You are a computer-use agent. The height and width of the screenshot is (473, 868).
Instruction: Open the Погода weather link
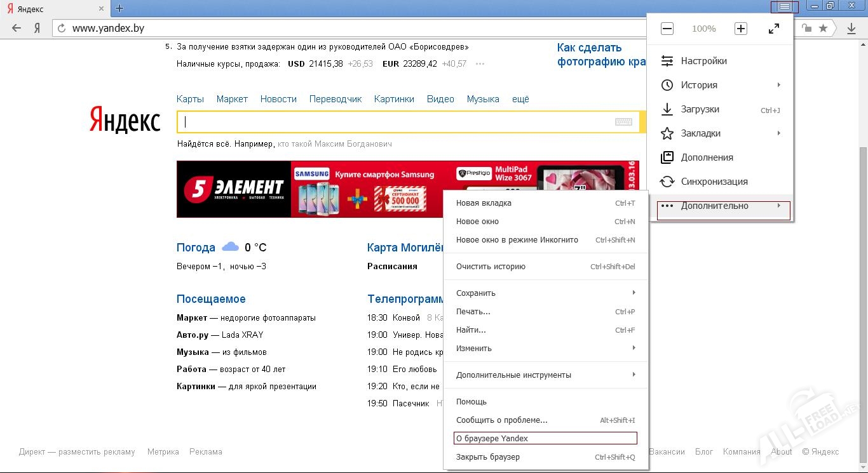[x=196, y=247]
